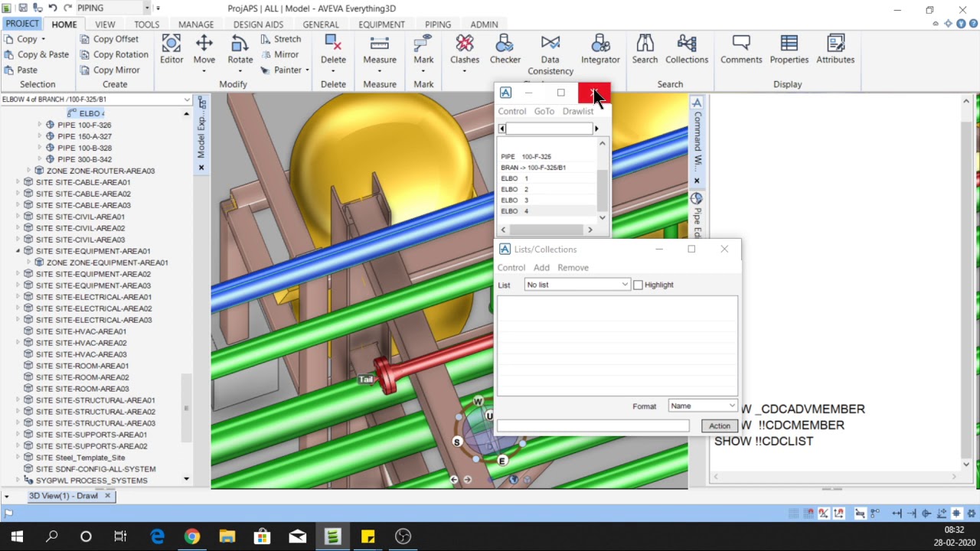
Task: Click Copy & Paste in Selection group
Action: coord(36,54)
